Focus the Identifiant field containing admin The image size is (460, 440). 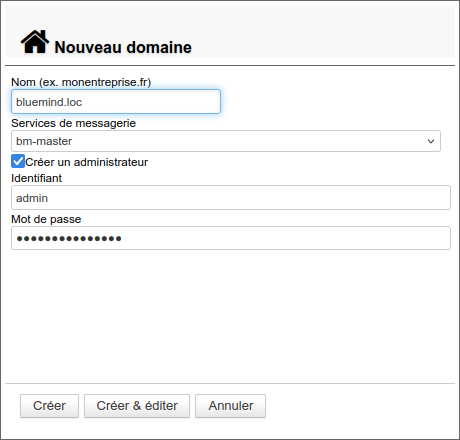[231, 198]
